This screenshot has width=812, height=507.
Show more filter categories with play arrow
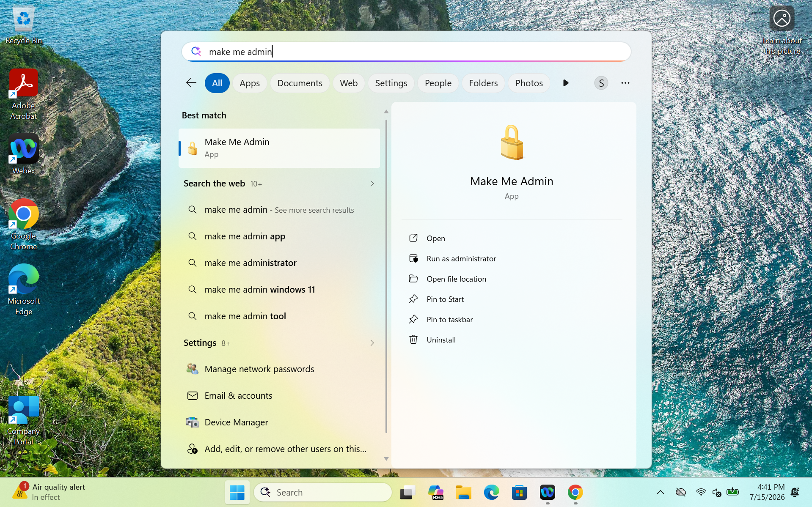click(566, 83)
